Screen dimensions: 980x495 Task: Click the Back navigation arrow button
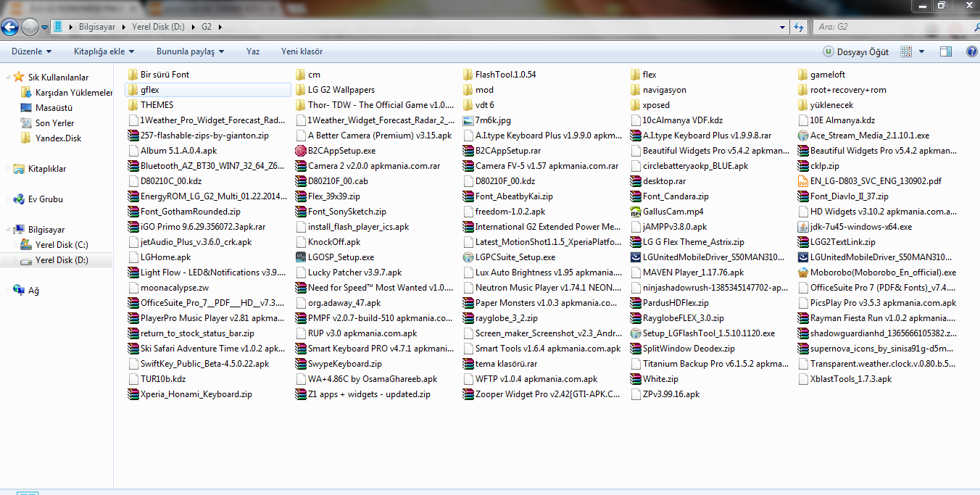9,28
